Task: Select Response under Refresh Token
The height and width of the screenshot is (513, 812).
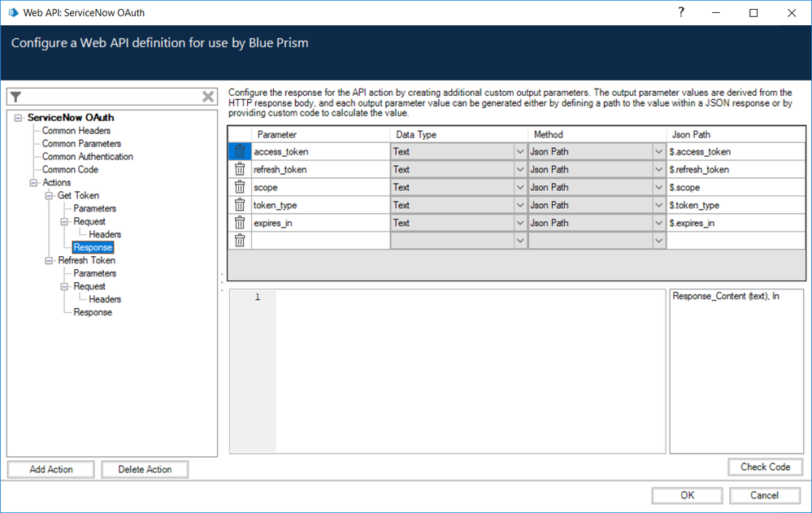Action: click(93, 312)
